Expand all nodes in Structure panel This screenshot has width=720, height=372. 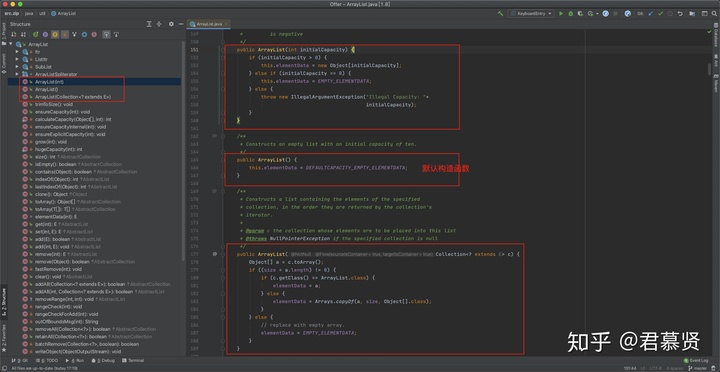149,24
